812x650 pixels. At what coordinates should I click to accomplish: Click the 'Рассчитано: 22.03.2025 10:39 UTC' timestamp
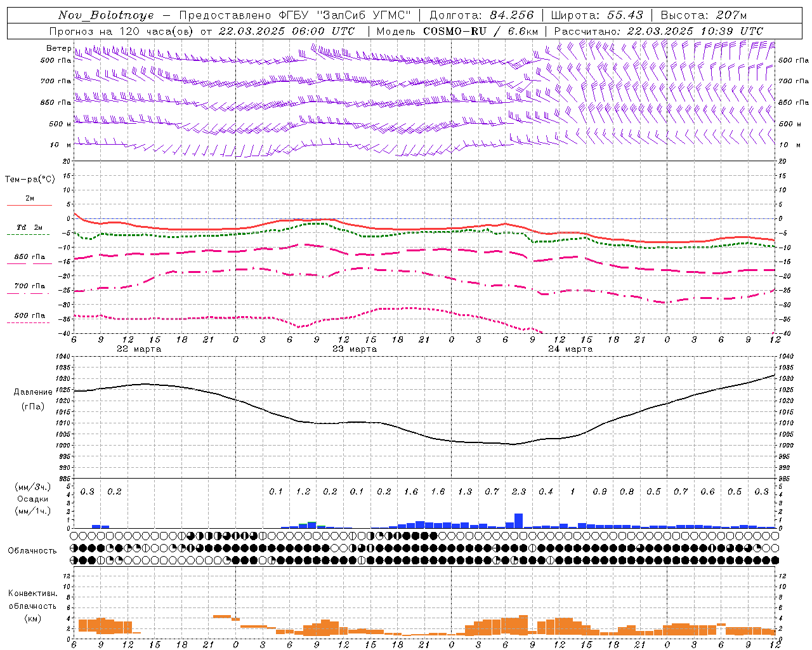pyautogui.click(x=658, y=31)
